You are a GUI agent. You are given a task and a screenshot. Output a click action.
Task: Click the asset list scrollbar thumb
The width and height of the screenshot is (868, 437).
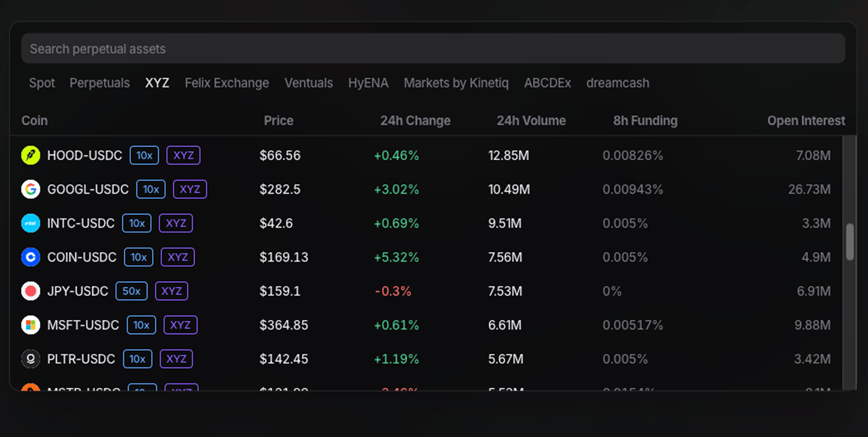850,242
